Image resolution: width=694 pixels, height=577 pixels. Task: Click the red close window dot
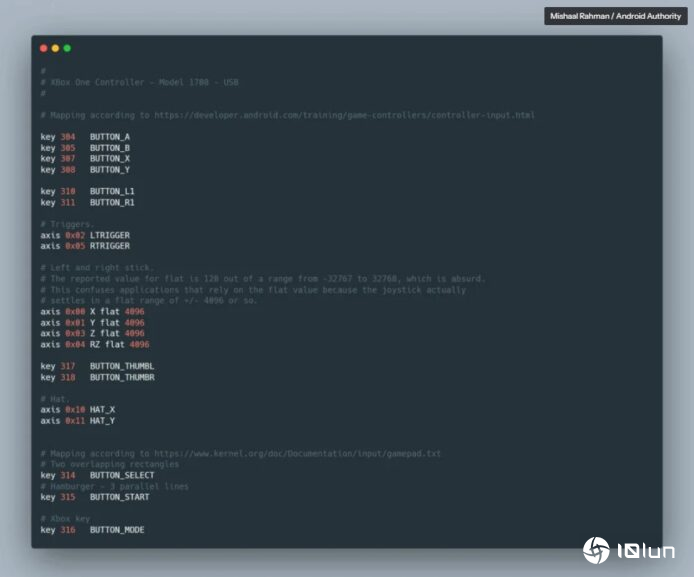pyautogui.click(x=43, y=48)
